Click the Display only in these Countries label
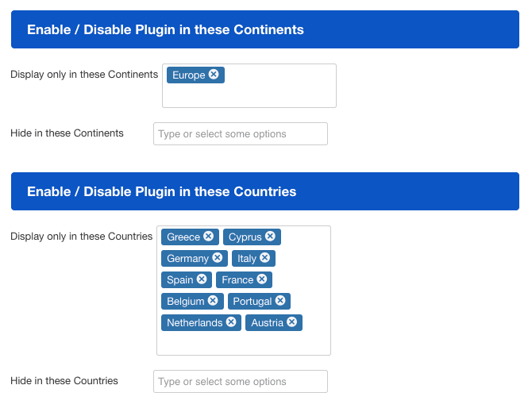Image resolution: width=532 pixels, height=412 pixels. click(x=81, y=237)
